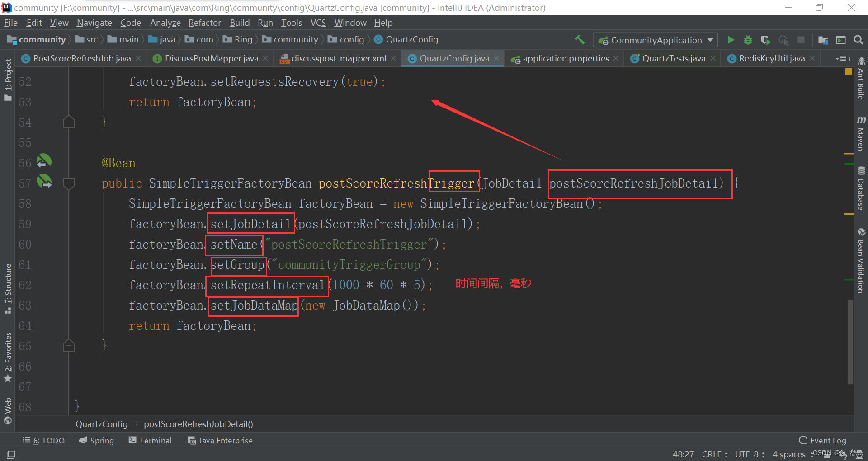Collapse the fold marker at line 65
Viewport: 868px width, 461px height.
pos(69,346)
